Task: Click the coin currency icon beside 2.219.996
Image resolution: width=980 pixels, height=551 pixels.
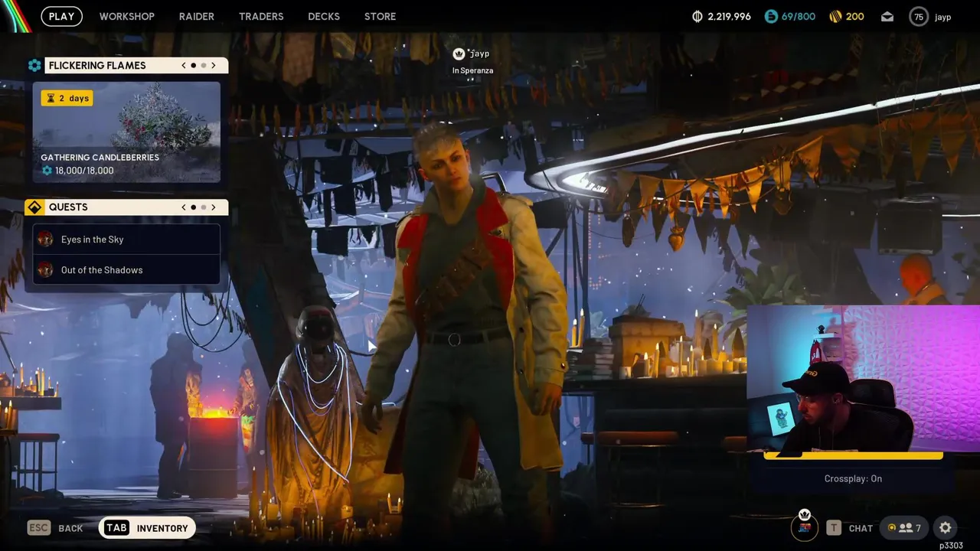Action: (697, 16)
